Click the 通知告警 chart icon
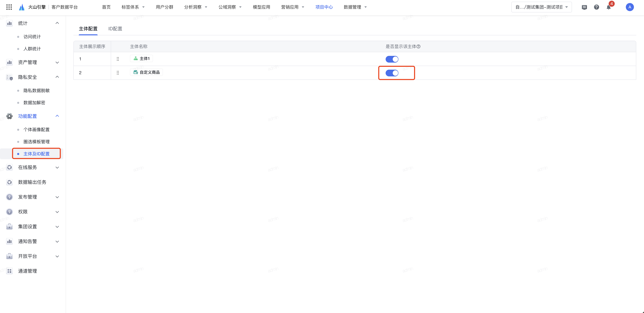The height and width of the screenshot is (313, 644). point(9,241)
